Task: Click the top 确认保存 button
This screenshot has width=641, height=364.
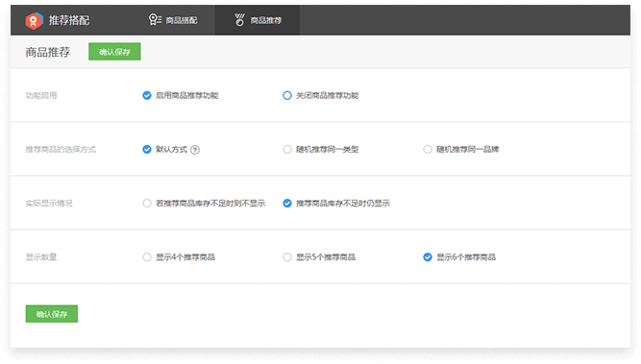Action: (x=114, y=52)
